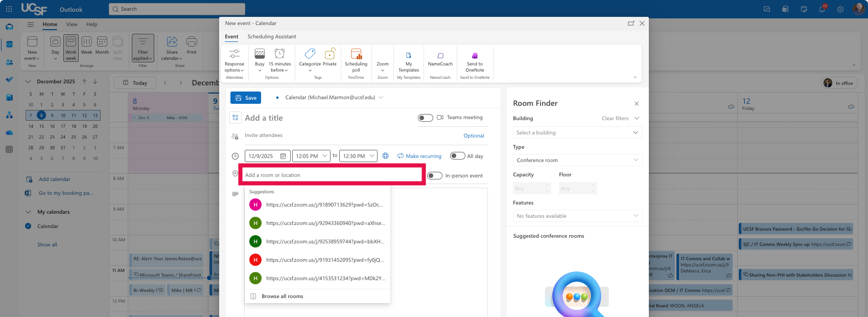Click the Add a room or location field

332,175
